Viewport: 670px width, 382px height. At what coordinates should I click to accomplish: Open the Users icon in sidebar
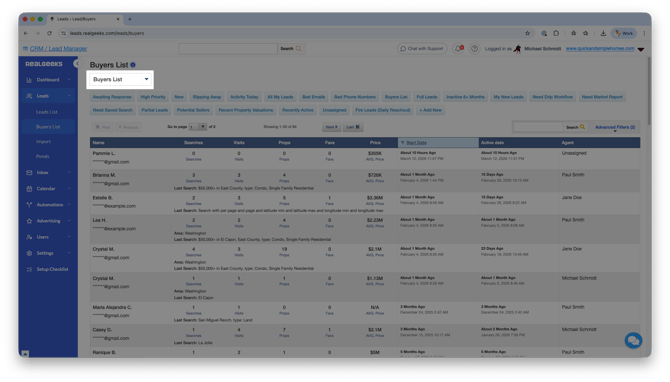[29, 237]
